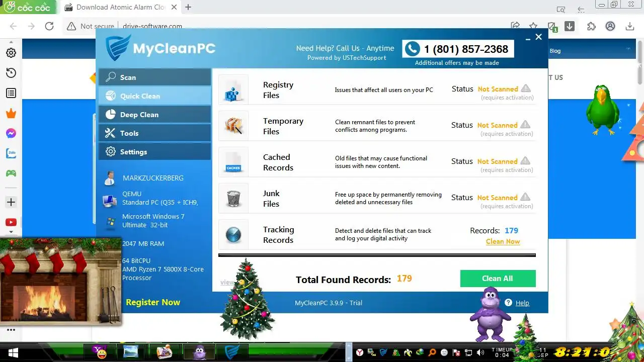
Task: Open the Deep Clean section
Action: 154,115
